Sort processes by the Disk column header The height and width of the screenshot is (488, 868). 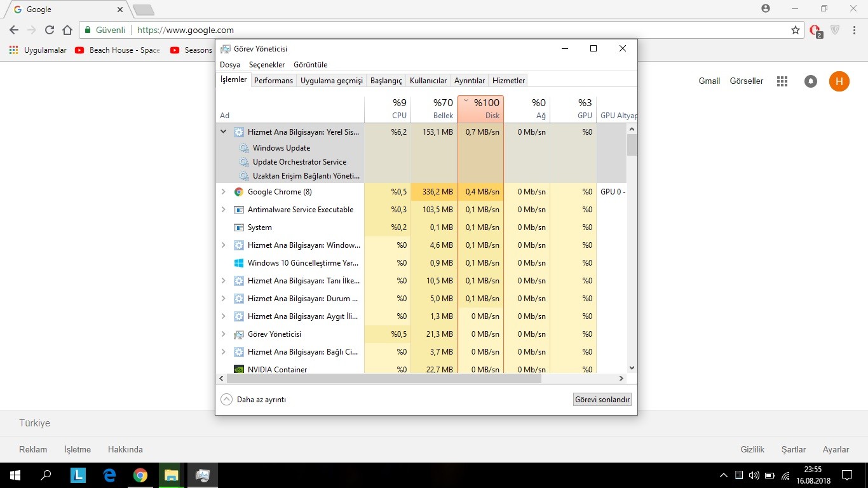click(x=480, y=109)
